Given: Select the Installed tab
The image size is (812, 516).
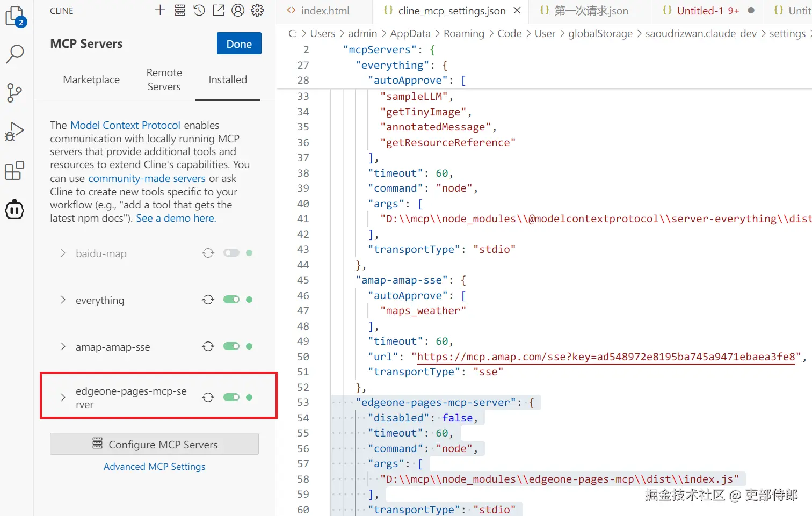Looking at the screenshot, I should (228, 79).
